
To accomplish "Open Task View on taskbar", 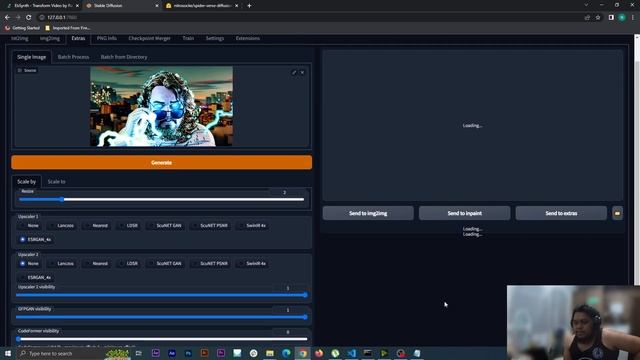I will 139,353.
